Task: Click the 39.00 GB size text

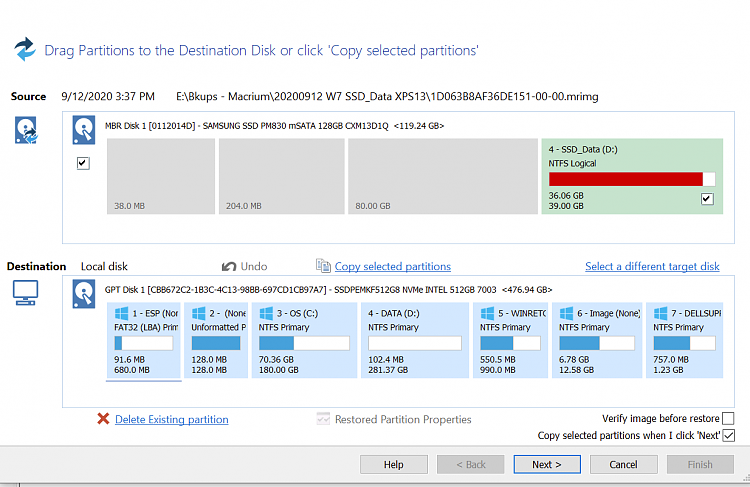Action: click(566, 206)
